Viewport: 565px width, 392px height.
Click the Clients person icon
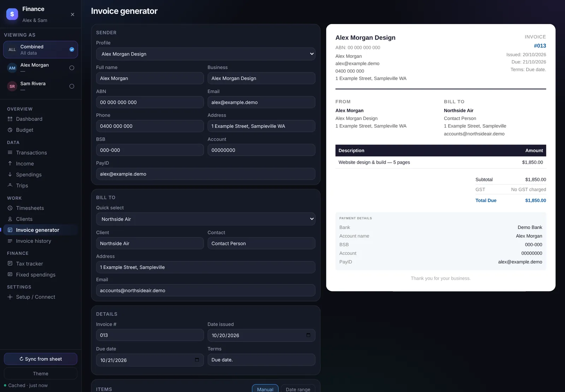point(10,219)
